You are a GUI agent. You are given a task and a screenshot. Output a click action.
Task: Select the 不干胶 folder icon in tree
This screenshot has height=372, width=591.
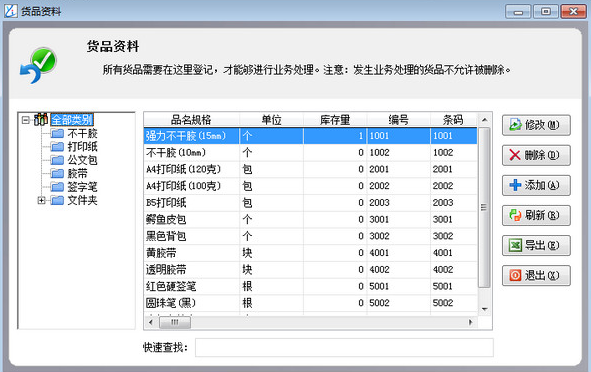click(x=57, y=133)
